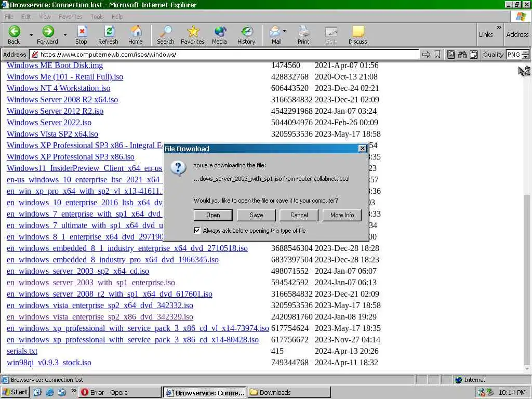Click the binoculars find icon
Viewport: 532px width, 399px height.
pyautogui.click(x=462, y=54)
